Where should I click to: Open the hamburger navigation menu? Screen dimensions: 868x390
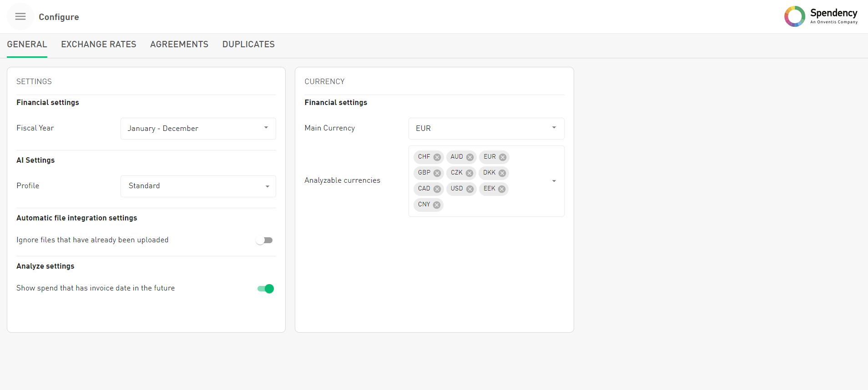pyautogui.click(x=20, y=17)
